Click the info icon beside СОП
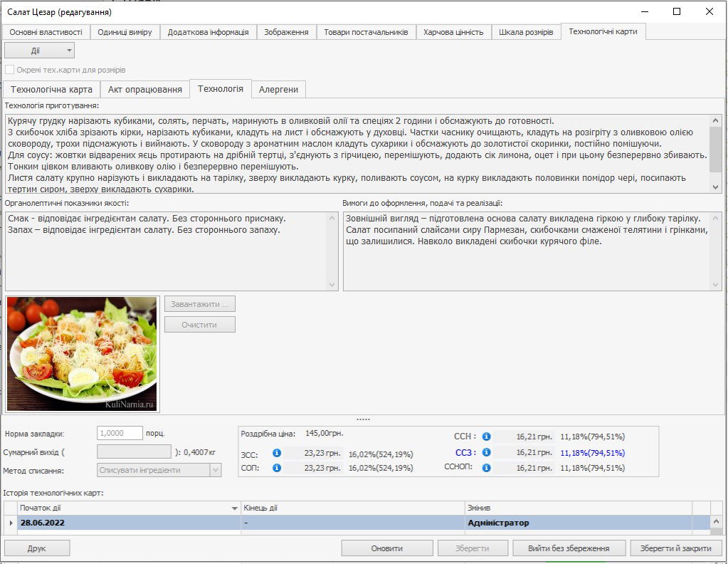728x564 pixels. [x=277, y=468]
